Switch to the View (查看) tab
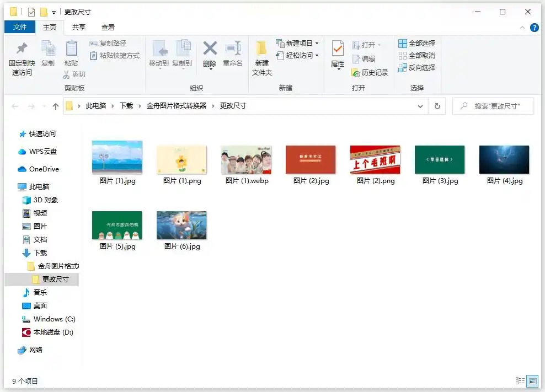 (108, 27)
